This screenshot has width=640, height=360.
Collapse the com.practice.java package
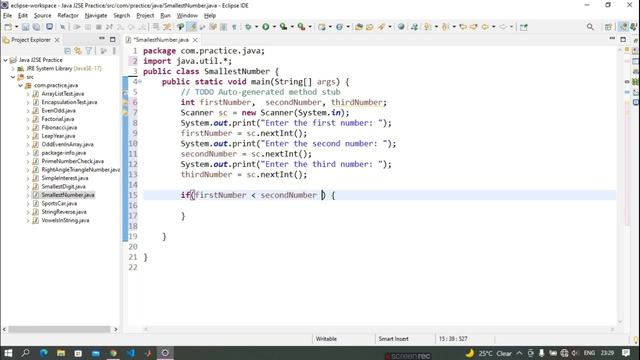pyautogui.click(x=20, y=85)
